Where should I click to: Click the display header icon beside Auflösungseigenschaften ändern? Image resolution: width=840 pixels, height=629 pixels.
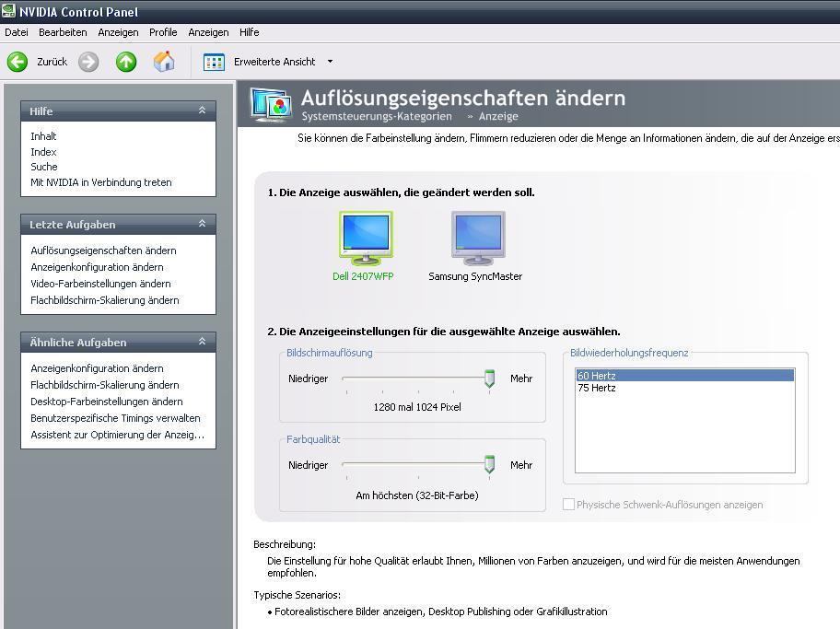pyautogui.click(x=271, y=104)
